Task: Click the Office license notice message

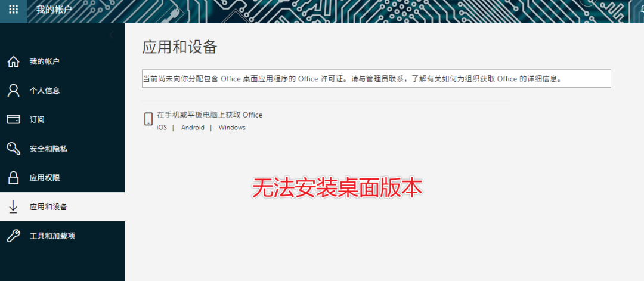Action: [376, 79]
